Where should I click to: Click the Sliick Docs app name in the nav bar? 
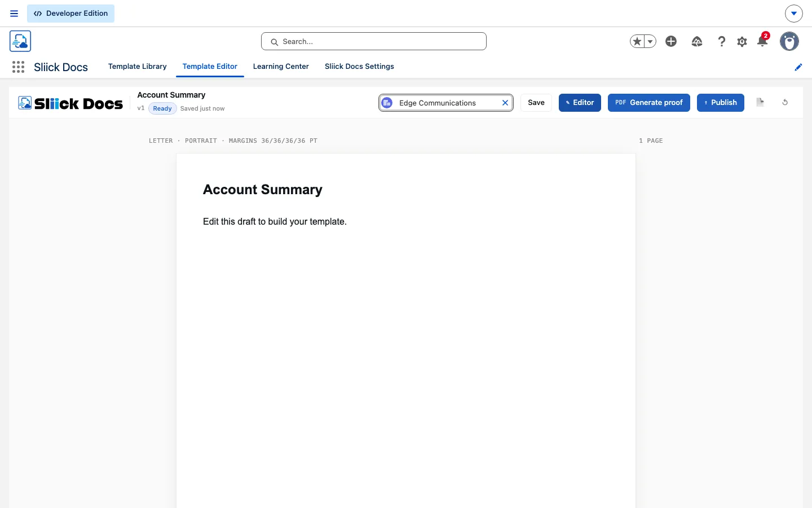[x=61, y=67]
